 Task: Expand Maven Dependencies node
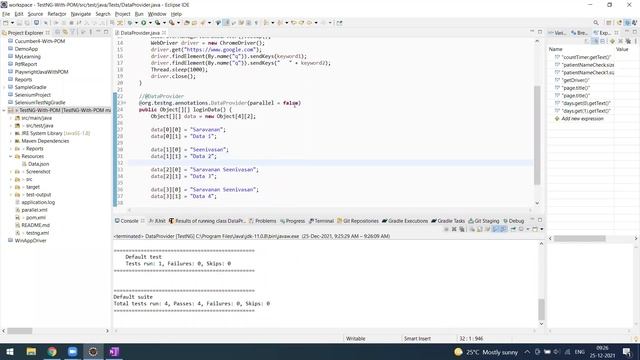(11, 141)
